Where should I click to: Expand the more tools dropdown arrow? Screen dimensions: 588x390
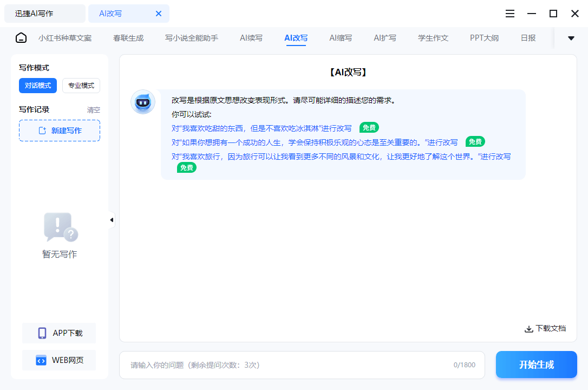coord(571,38)
